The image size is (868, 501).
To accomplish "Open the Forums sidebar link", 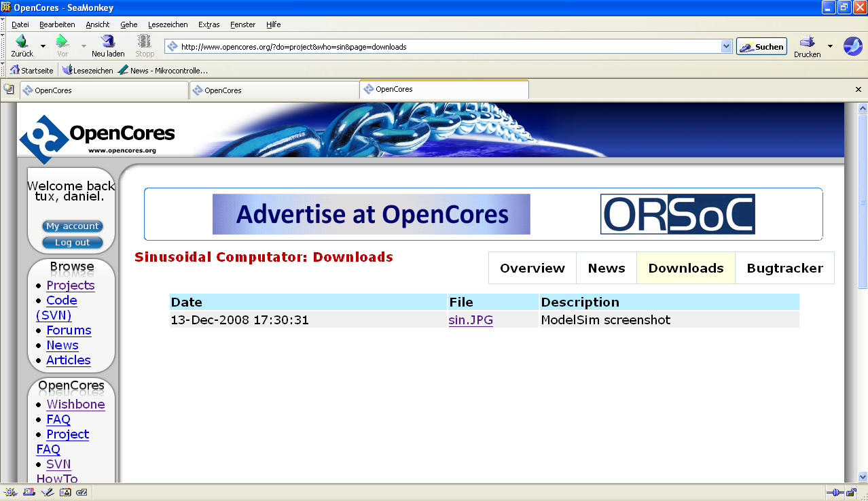I will [x=69, y=330].
